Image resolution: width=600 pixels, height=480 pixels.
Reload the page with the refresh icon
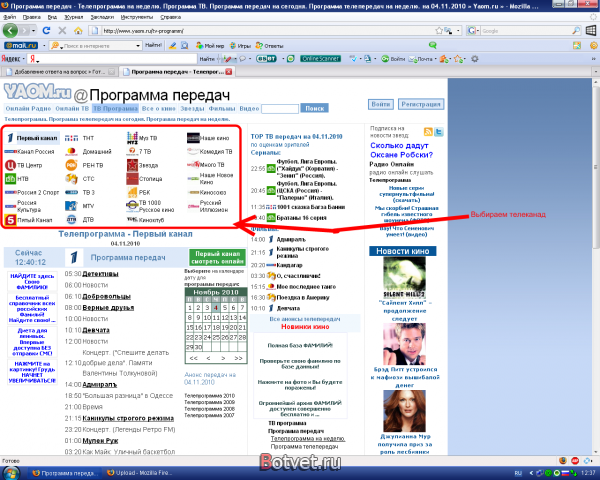pos(46,31)
